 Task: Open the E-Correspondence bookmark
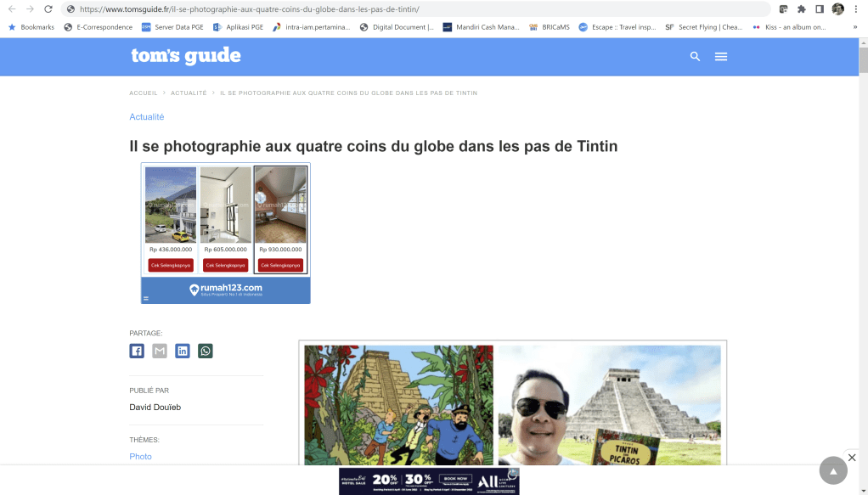click(x=99, y=27)
